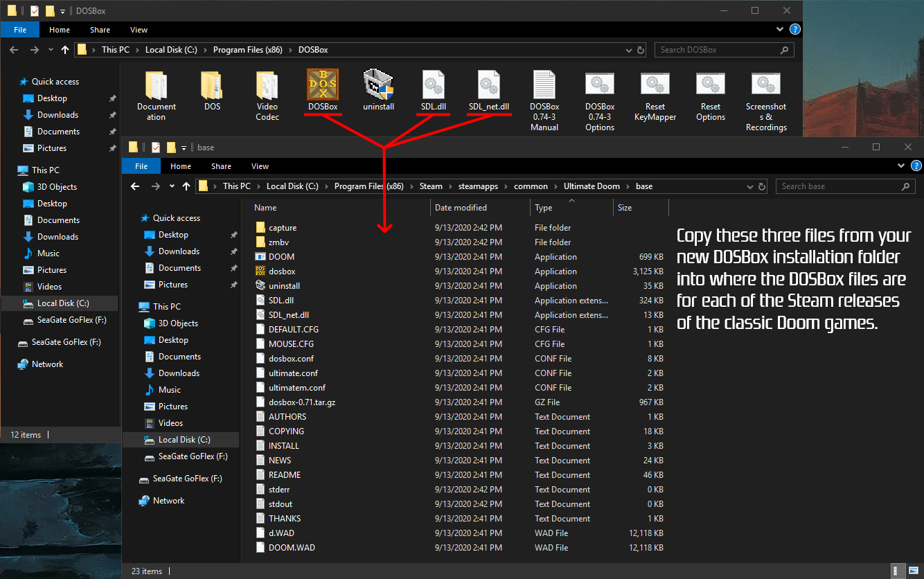Image resolution: width=924 pixels, height=579 pixels.
Task: Select the ultimate.conf file
Action: [293, 373]
